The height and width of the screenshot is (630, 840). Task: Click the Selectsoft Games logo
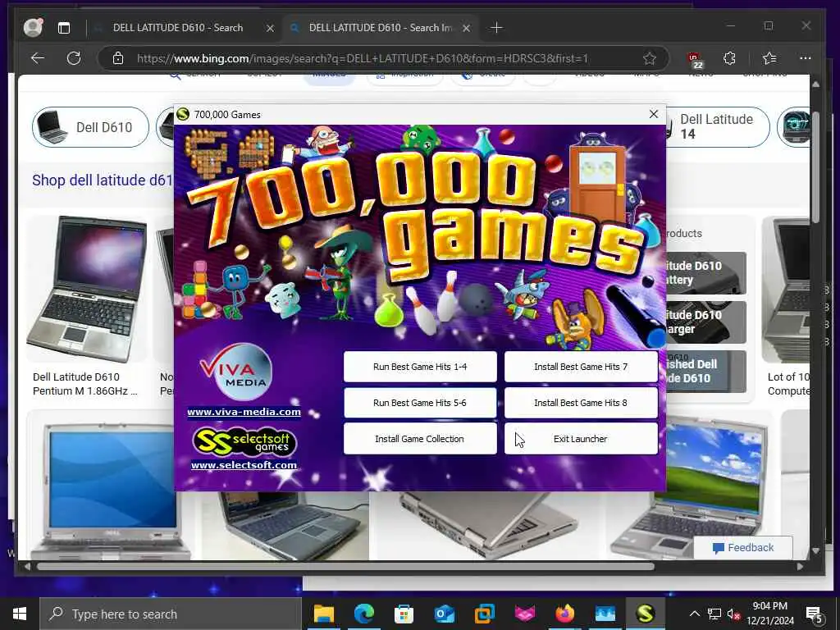point(244,442)
